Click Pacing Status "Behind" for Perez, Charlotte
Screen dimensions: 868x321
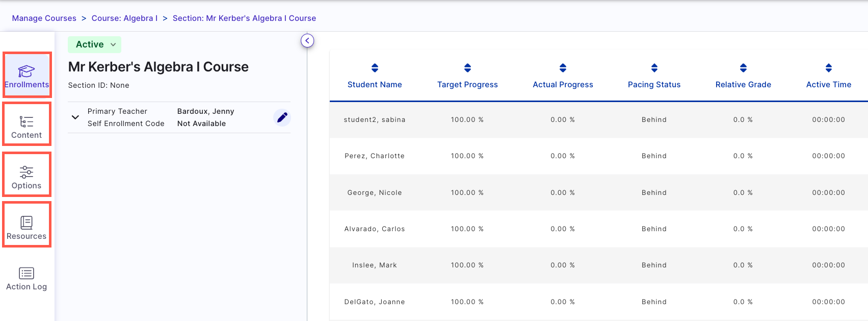pyautogui.click(x=654, y=156)
